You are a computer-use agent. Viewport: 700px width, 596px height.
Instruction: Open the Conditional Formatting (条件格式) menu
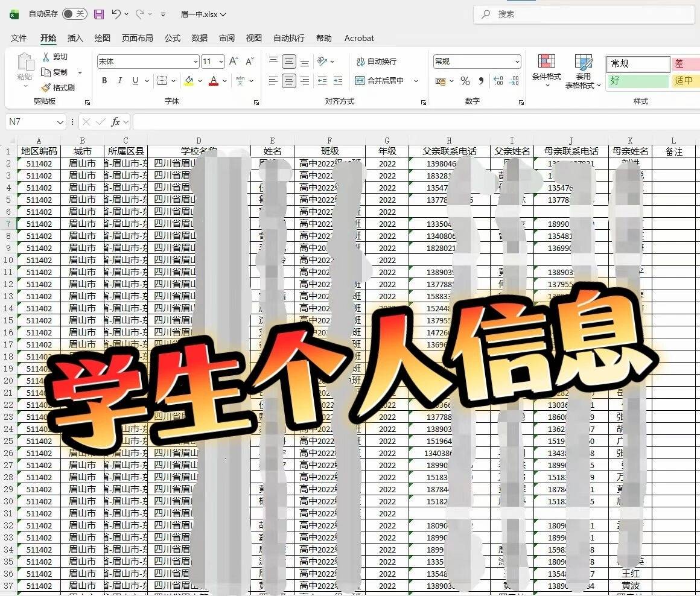[x=547, y=71]
